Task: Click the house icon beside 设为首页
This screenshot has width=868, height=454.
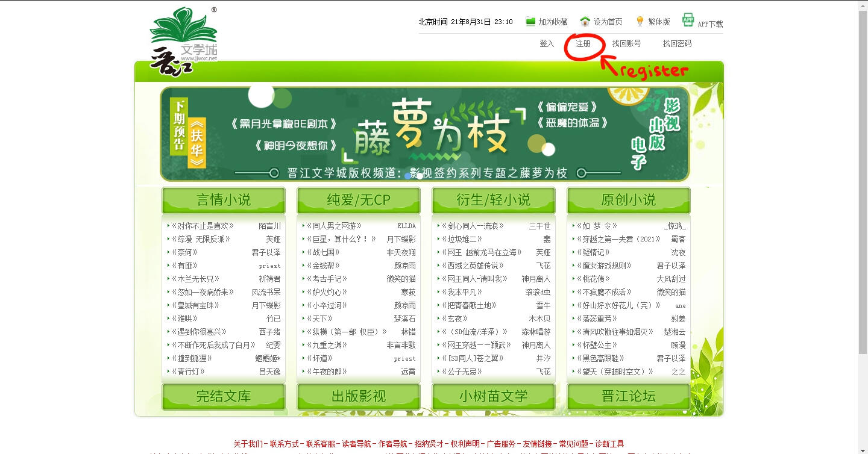Action: [x=585, y=22]
